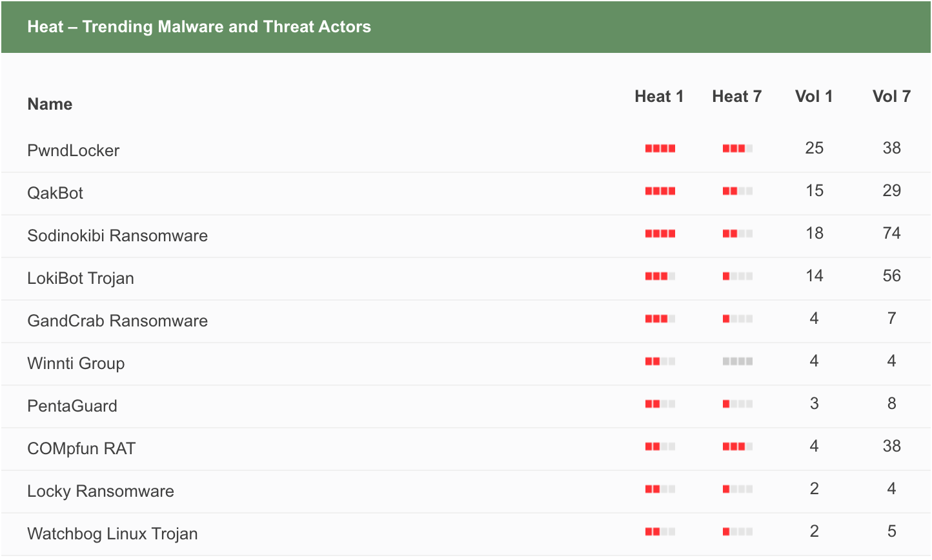
Task: Click PwndLocker Heat 7 indicator bars
Action: click(x=738, y=148)
